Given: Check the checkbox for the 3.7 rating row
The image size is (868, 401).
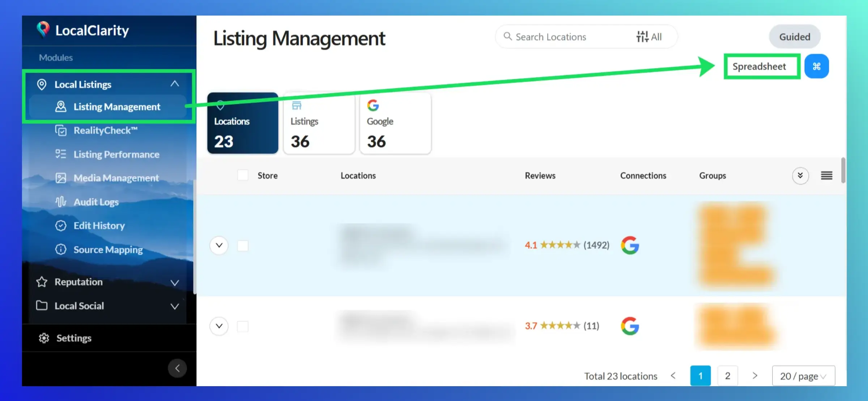Looking at the screenshot, I should coord(243,326).
